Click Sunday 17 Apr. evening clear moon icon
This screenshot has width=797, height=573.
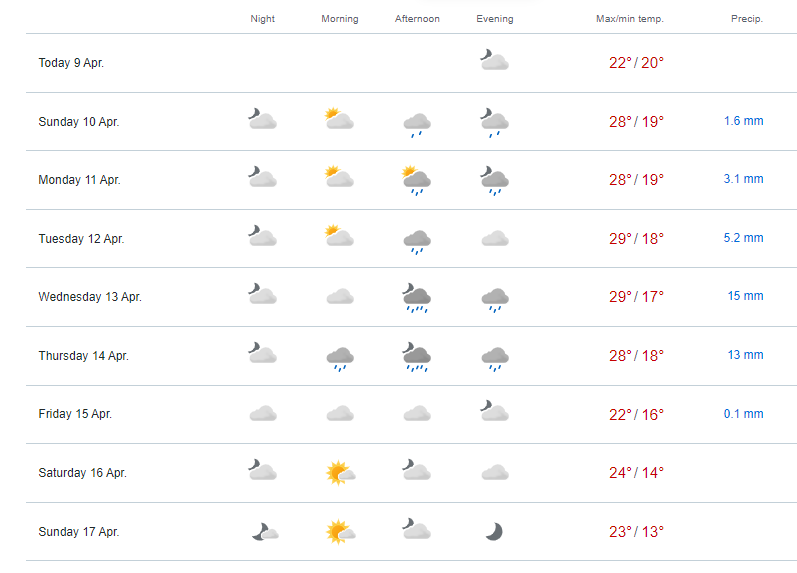(494, 531)
